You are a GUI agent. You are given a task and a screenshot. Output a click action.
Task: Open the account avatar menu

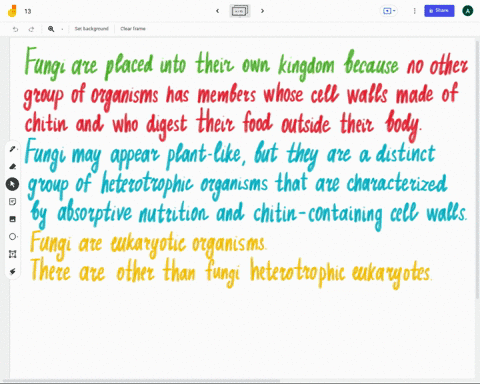[468, 11]
